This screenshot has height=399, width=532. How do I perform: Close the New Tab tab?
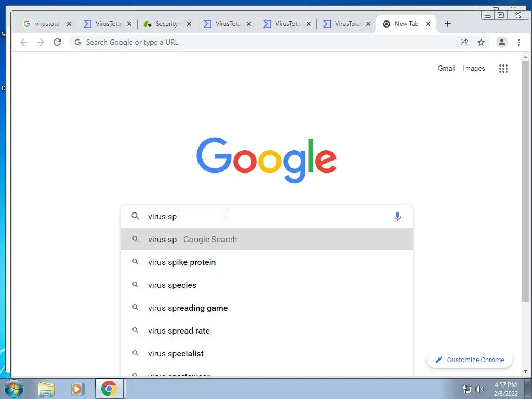pyautogui.click(x=428, y=24)
